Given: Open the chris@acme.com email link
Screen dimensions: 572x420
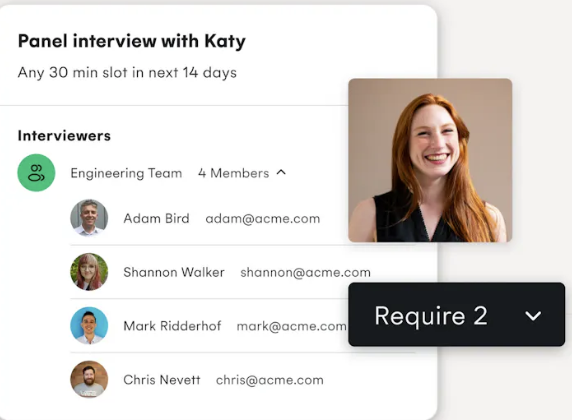Looking at the screenshot, I should coord(270,380).
